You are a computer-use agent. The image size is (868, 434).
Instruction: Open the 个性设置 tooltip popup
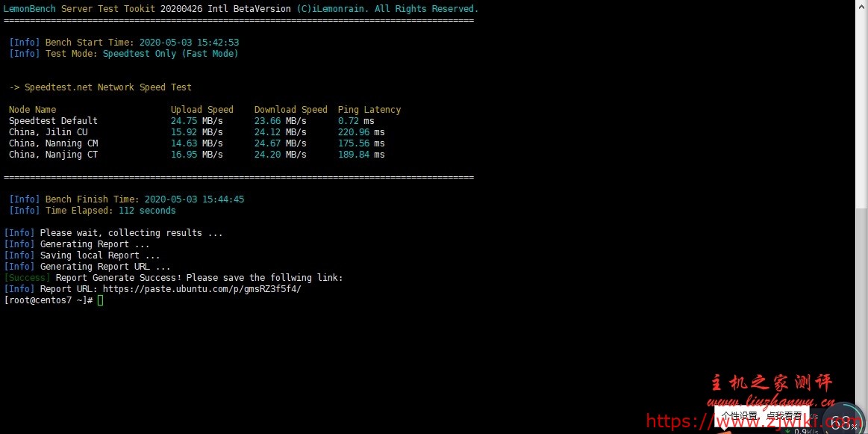coord(761,416)
